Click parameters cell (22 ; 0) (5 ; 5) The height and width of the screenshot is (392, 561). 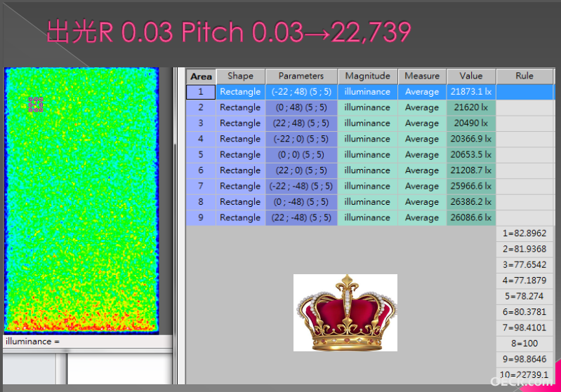301,170
